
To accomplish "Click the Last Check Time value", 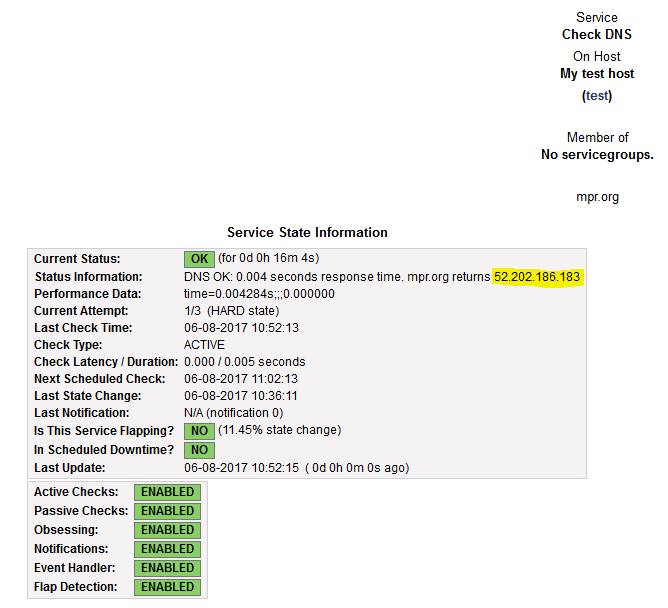I will click(x=241, y=328).
